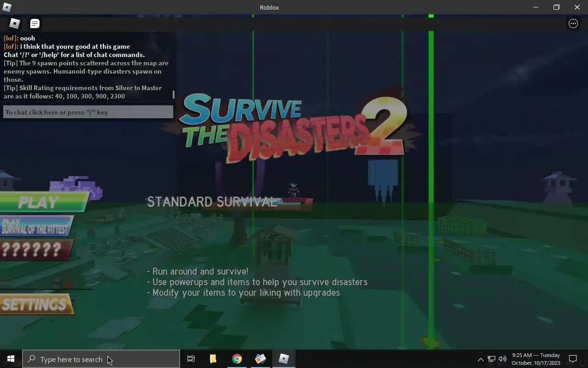Open network status tray icon

click(492, 359)
